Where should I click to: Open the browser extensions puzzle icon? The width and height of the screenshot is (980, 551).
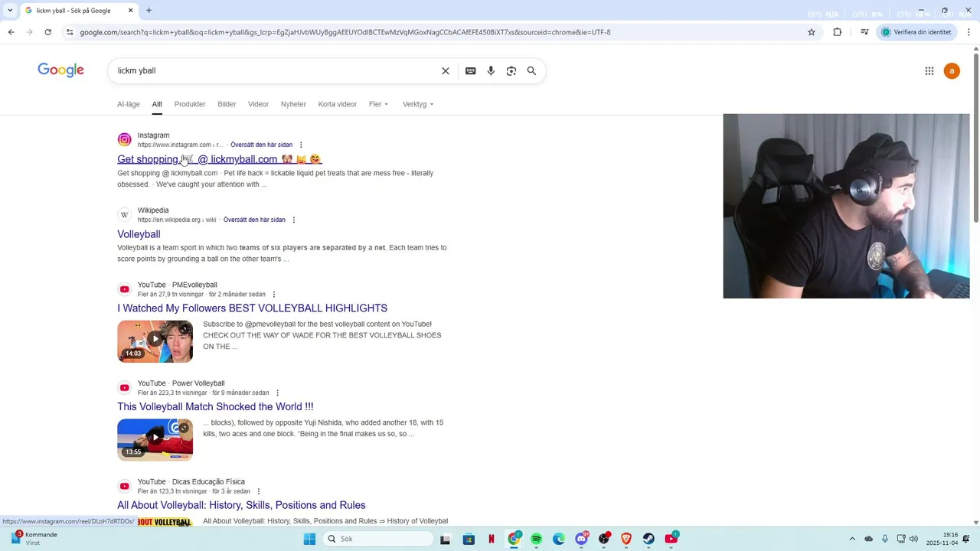point(837,32)
